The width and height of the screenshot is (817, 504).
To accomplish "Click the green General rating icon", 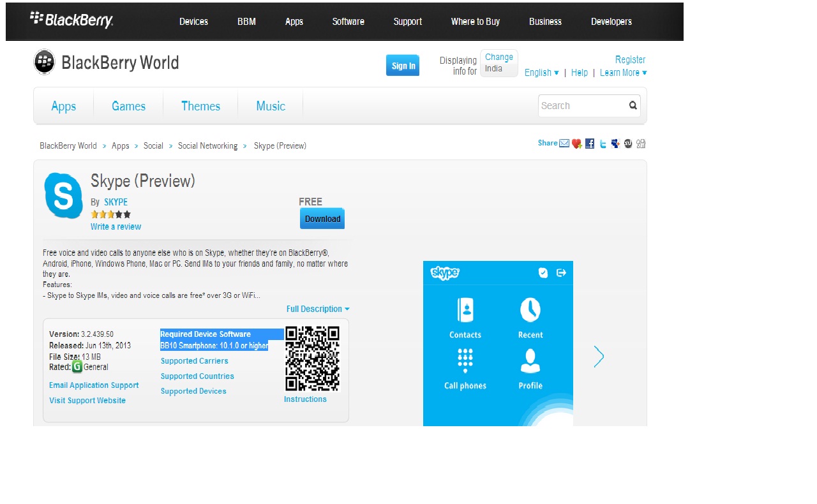I will [x=77, y=367].
